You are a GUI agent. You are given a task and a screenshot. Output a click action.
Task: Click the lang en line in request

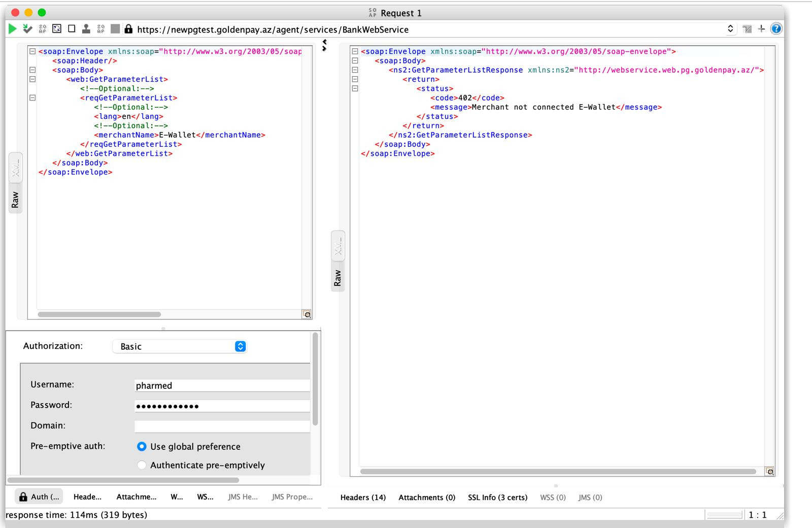[128, 116]
